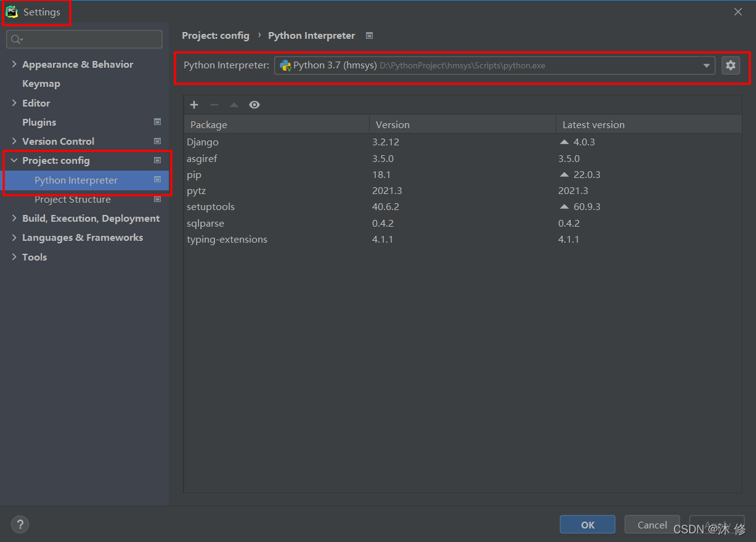Screen dimensions: 756x542
Task: Click the icon beside Python Interpreter tree row
Action: pos(157,180)
